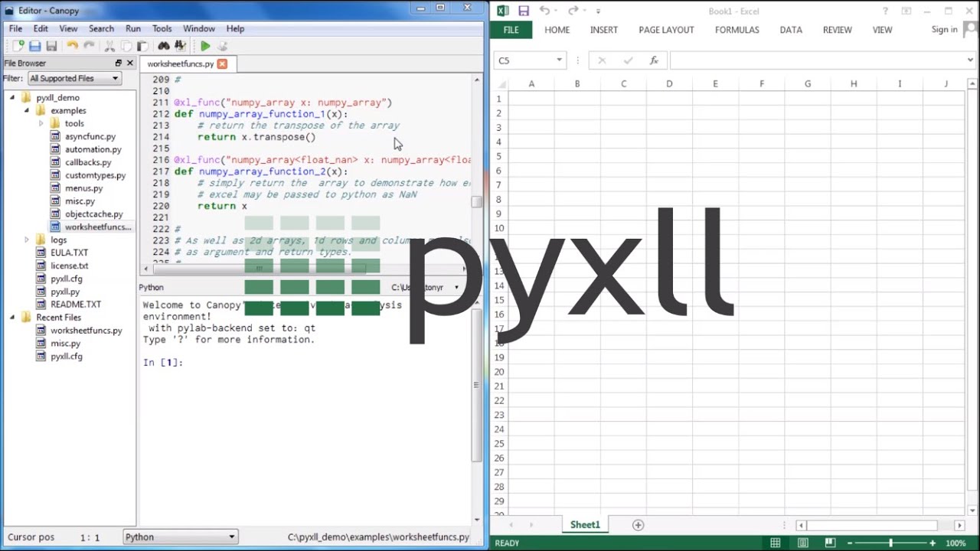Copy using the Canopy toolbar icon
This screenshot has height=551, width=980.
click(x=126, y=46)
